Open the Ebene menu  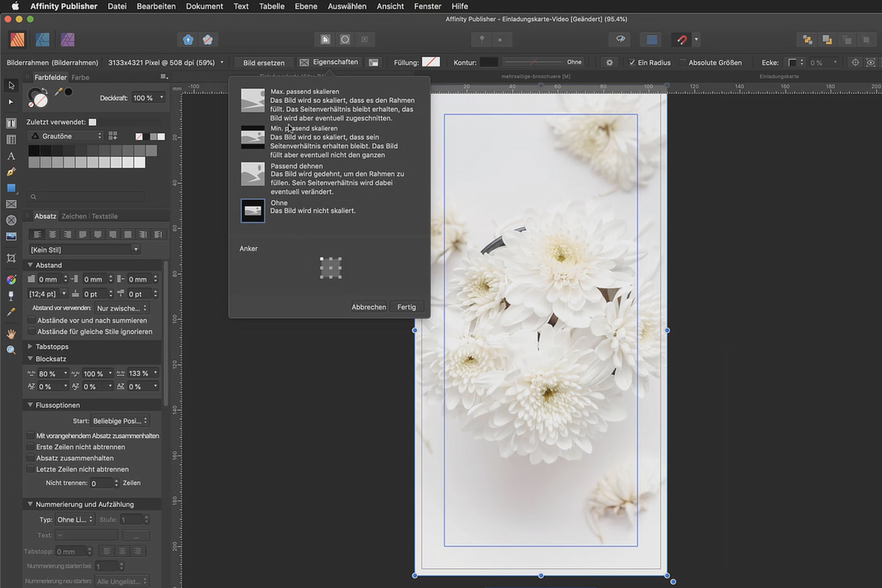[306, 6]
